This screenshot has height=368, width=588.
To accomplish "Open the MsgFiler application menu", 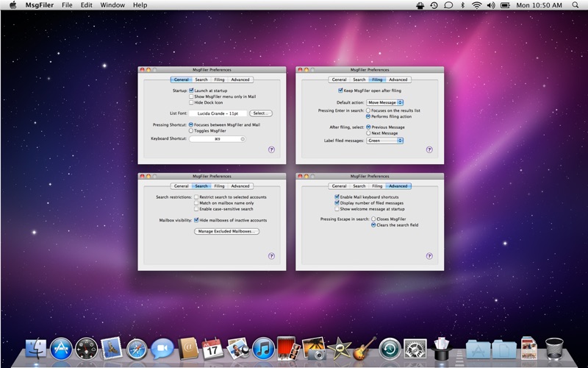I will point(40,5).
